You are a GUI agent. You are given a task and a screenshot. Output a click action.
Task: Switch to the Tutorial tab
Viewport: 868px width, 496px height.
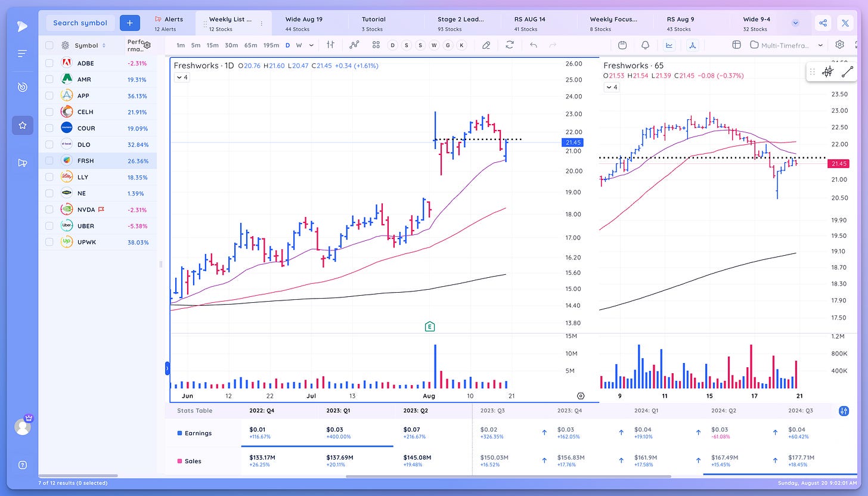coord(374,23)
